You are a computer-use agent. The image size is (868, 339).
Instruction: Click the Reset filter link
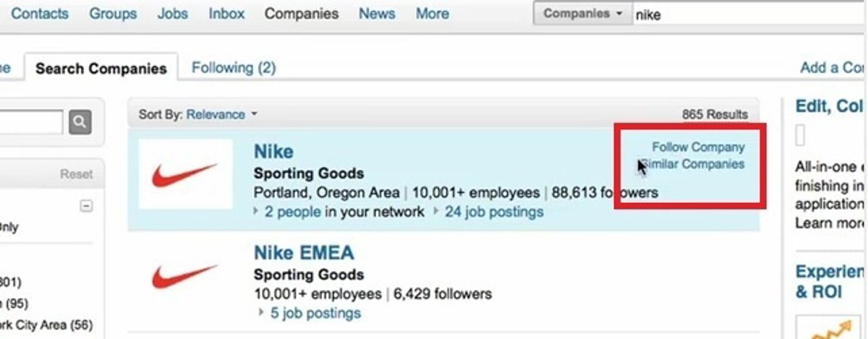pos(76,174)
